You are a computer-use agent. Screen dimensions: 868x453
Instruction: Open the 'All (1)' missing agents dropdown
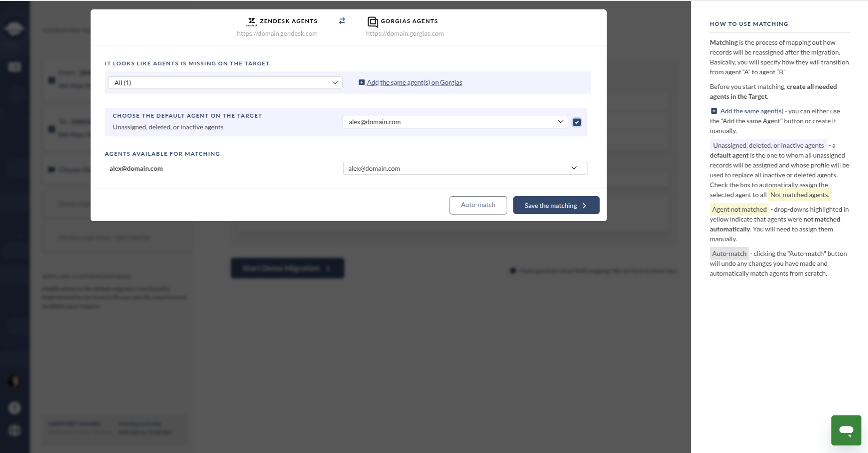225,83
